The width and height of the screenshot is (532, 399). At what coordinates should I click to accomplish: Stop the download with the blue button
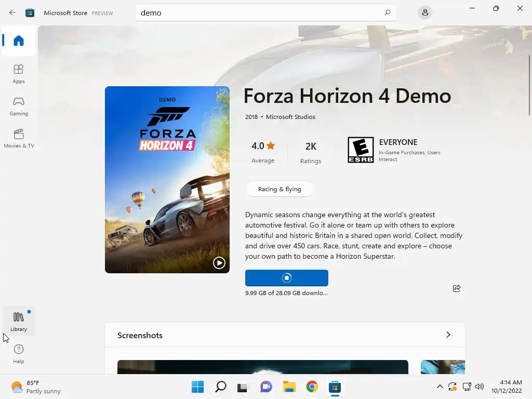(287, 278)
